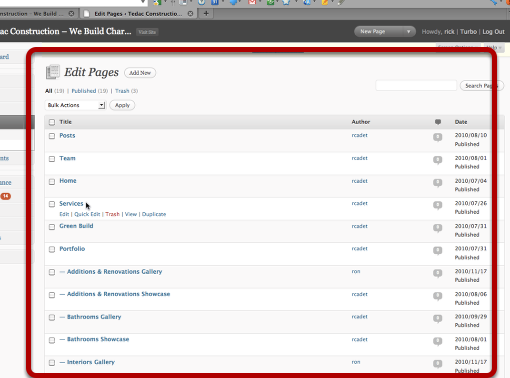Show All pages filter
The image size is (510, 378).
[49, 91]
